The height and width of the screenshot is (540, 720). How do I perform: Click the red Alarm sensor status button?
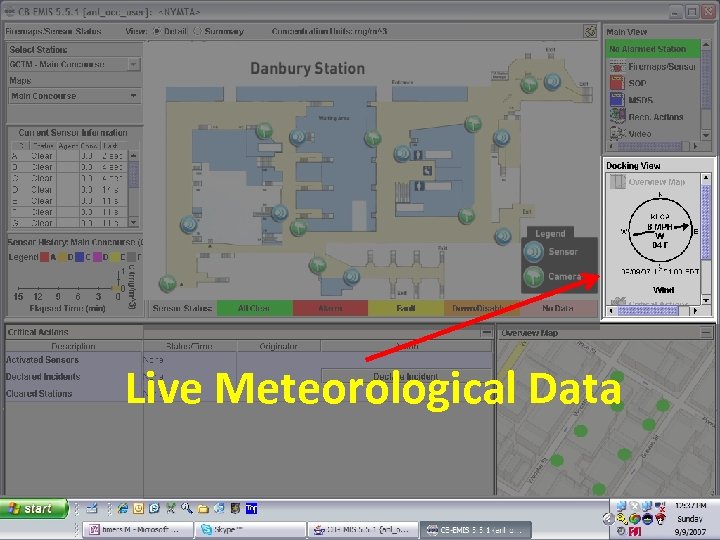(x=330, y=308)
